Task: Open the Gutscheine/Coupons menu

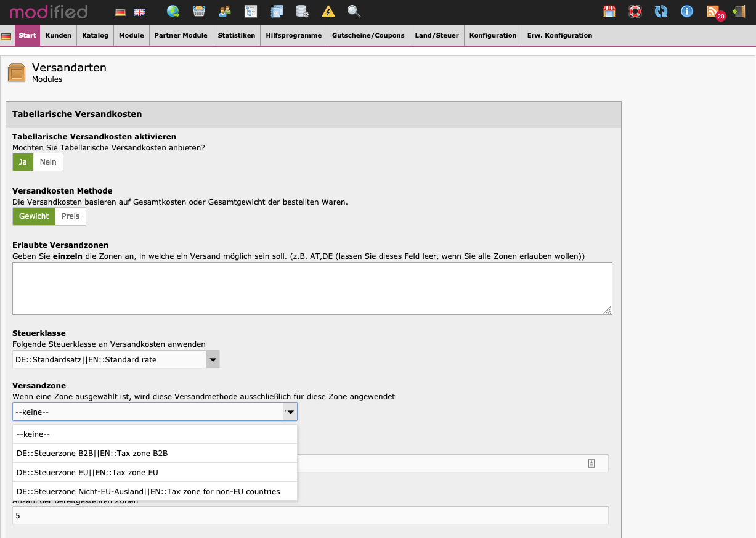Action: coord(368,36)
